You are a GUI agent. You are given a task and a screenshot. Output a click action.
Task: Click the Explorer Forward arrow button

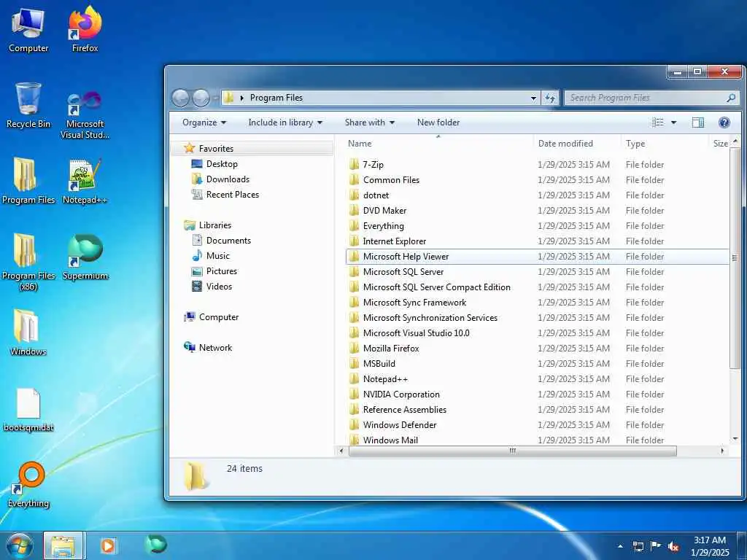(x=201, y=98)
